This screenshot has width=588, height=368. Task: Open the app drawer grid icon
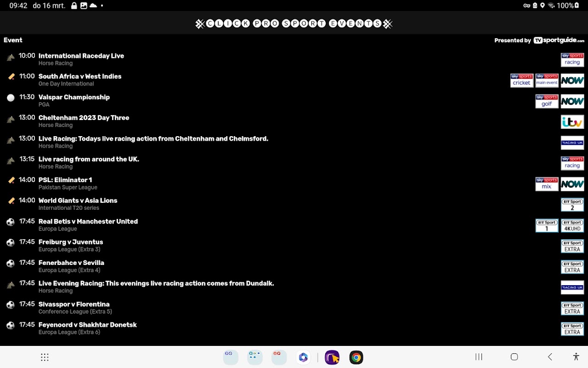[45, 357]
